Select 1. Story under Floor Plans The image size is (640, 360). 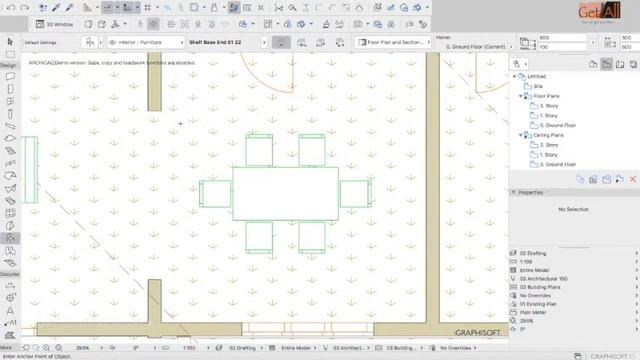click(x=548, y=116)
